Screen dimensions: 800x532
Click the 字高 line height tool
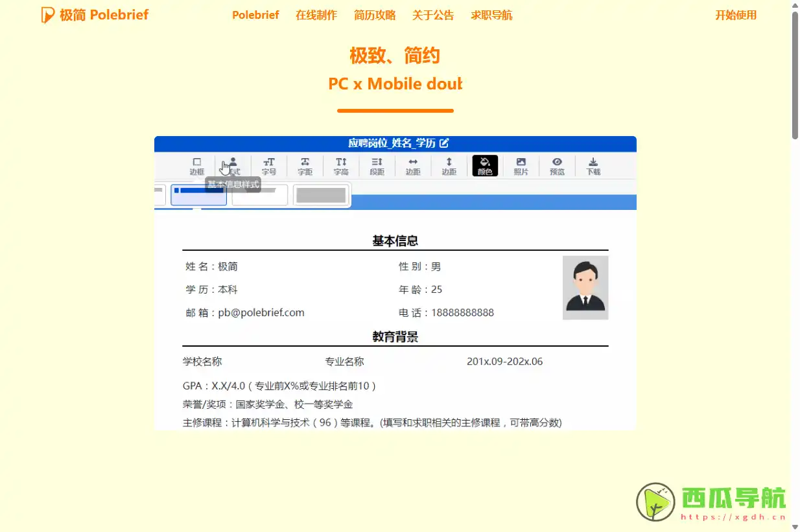(340, 165)
